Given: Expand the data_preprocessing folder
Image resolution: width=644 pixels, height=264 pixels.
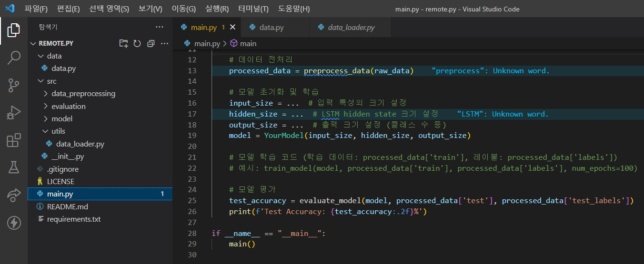Looking at the screenshot, I should [45, 94].
